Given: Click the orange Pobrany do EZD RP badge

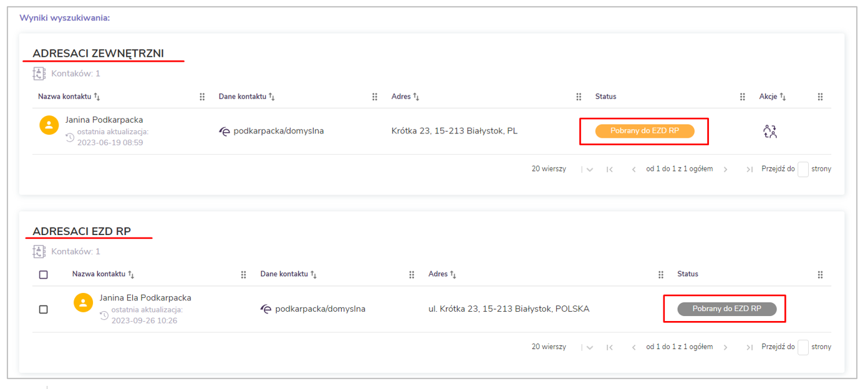Looking at the screenshot, I should 644,132.
